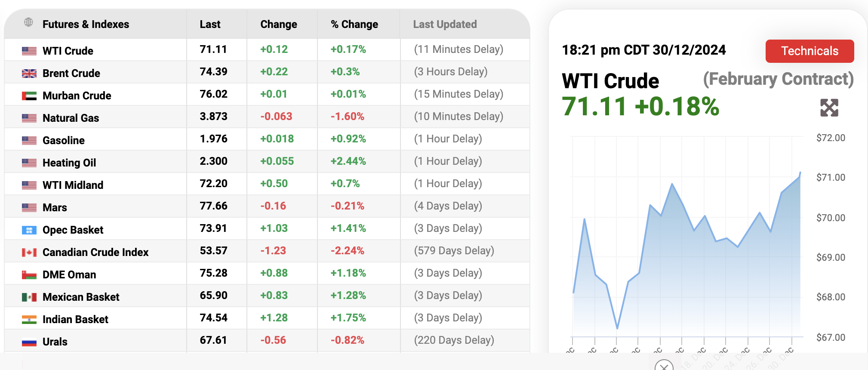Expand the WTI Crude chart to fullscreen

pos(829,108)
